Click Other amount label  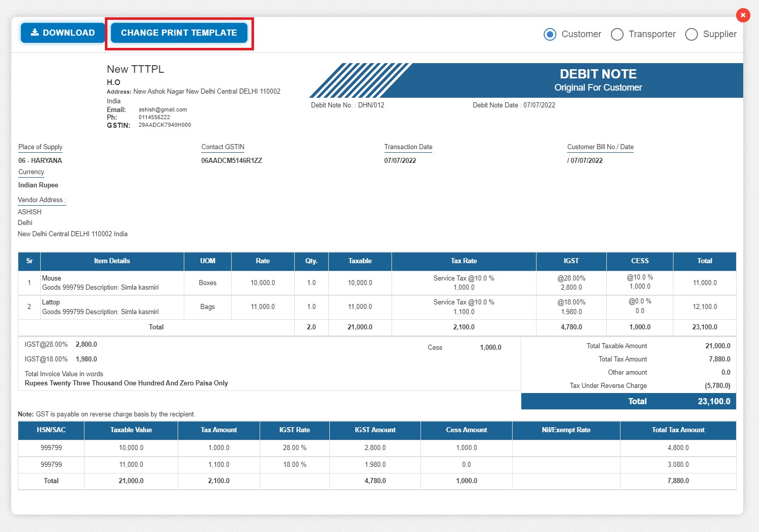point(627,372)
